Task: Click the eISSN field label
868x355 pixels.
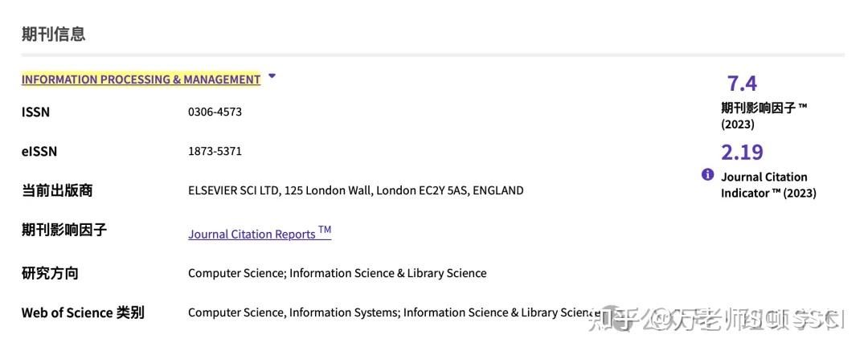Action: click(x=39, y=152)
